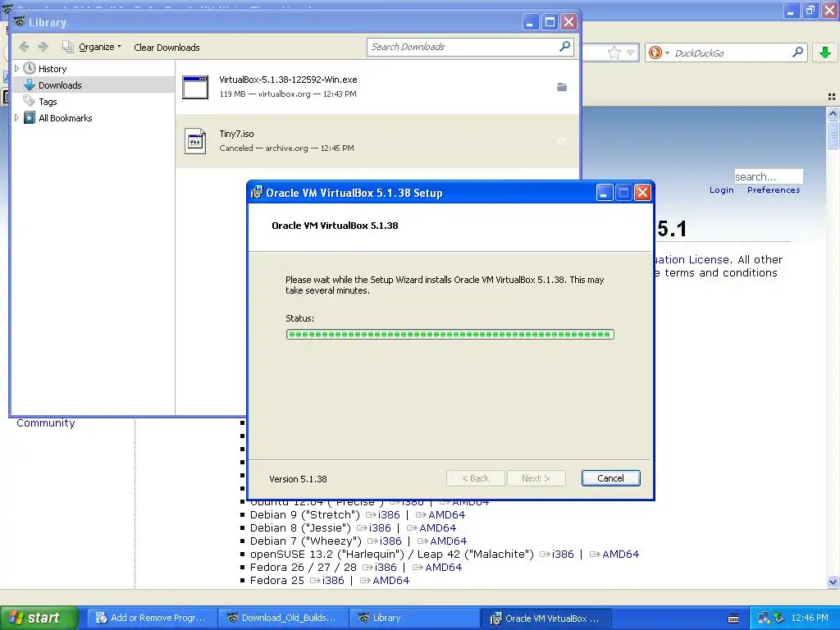Open the Preferences link on the webpage
Image resolution: width=840 pixels, height=630 pixels.
click(774, 189)
